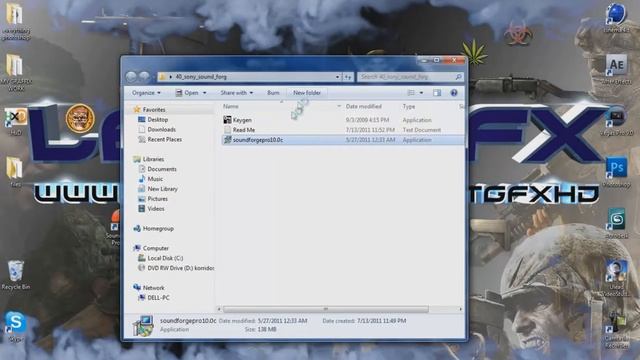Open Local Disk (C:)
Viewport: 640px width, 360px height.
coord(165,258)
